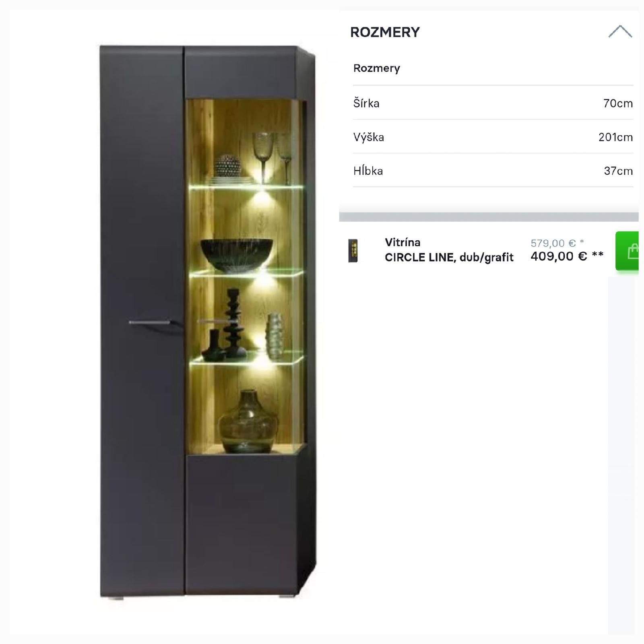This screenshot has height=644, width=644.
Task: Click the ROZMERY section heading
Action: tap(385, 32)
